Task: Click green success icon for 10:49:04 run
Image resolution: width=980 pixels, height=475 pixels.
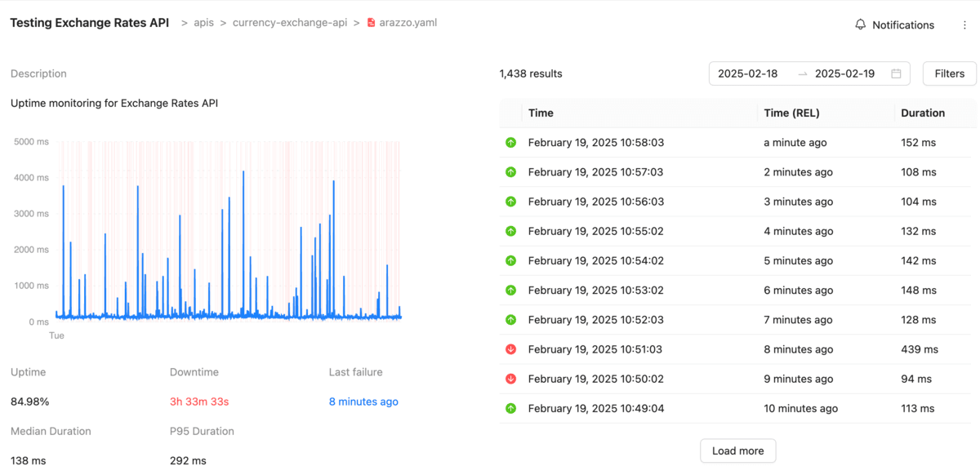Action: pos(511,408)
